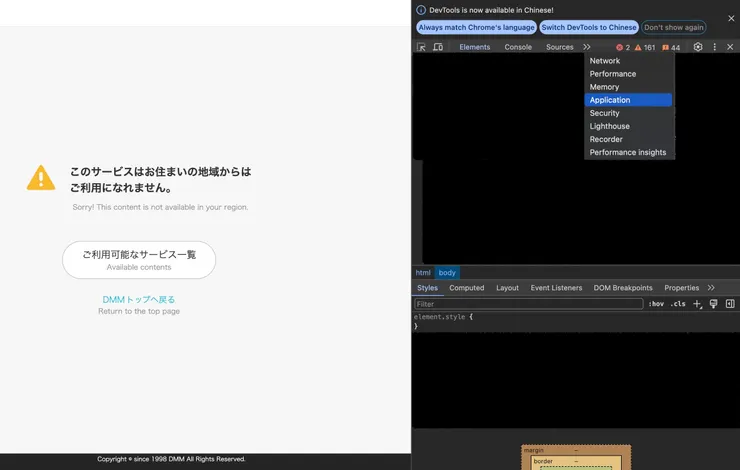Choose Application in the overflow menu

(x=628, y=100)
